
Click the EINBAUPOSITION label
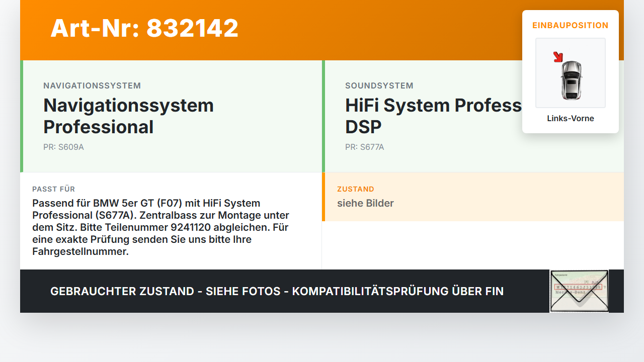pos(571,25)
